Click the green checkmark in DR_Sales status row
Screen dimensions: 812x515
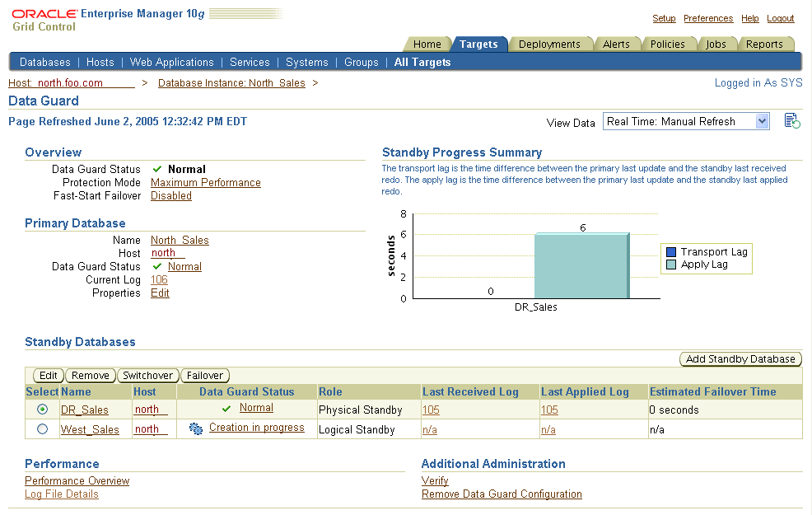(x=226, y=409)
